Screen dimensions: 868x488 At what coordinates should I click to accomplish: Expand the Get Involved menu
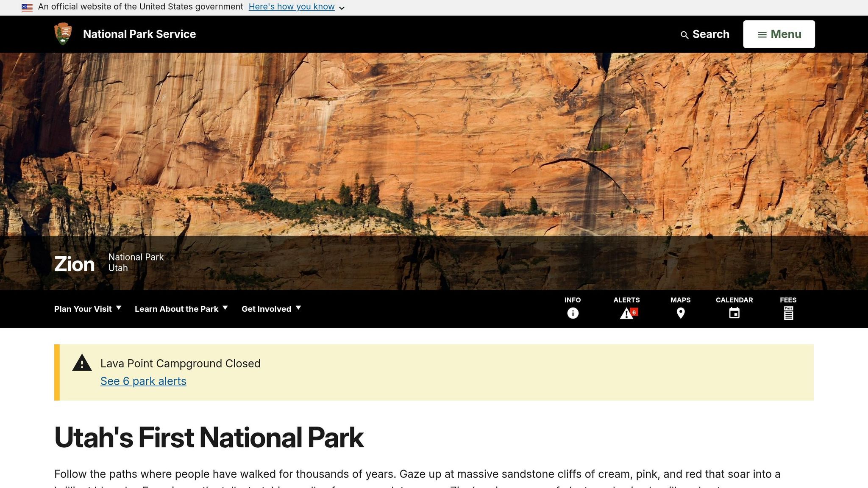click(271, 309)
